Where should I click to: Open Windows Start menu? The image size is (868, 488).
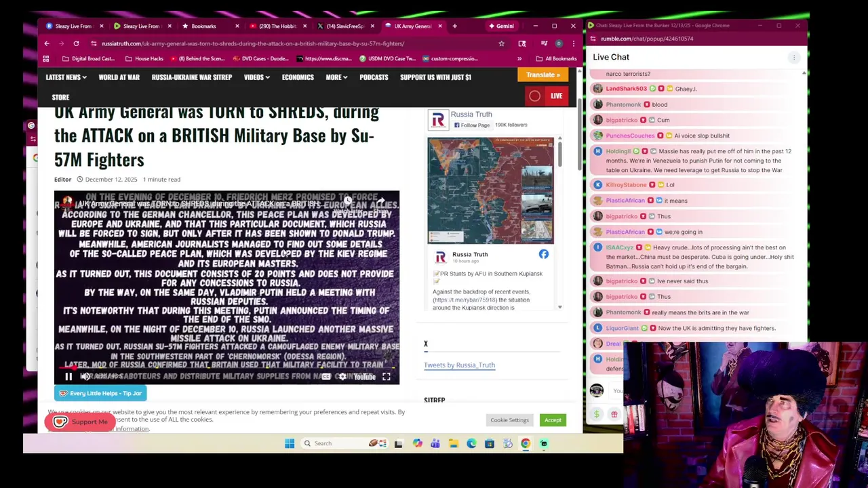pyautogui.click(x=290, y=443)
